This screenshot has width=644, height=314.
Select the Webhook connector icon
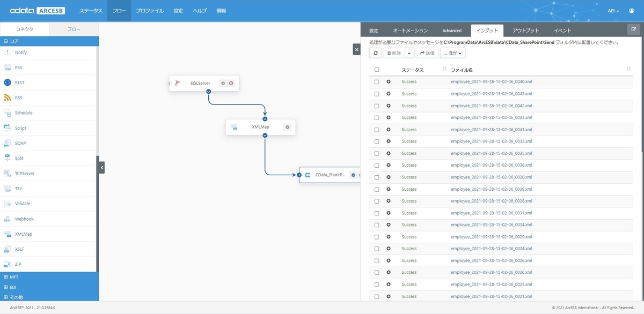8,219
